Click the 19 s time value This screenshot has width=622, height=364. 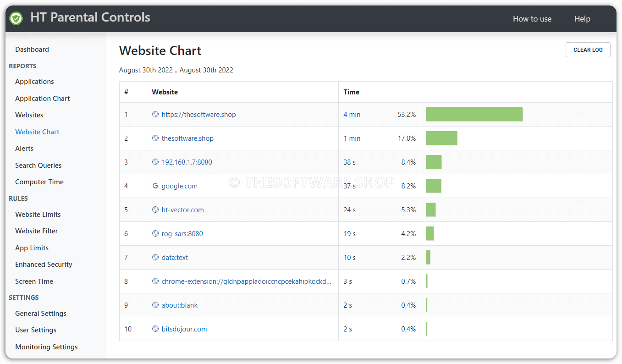click(x=350, y=234)
